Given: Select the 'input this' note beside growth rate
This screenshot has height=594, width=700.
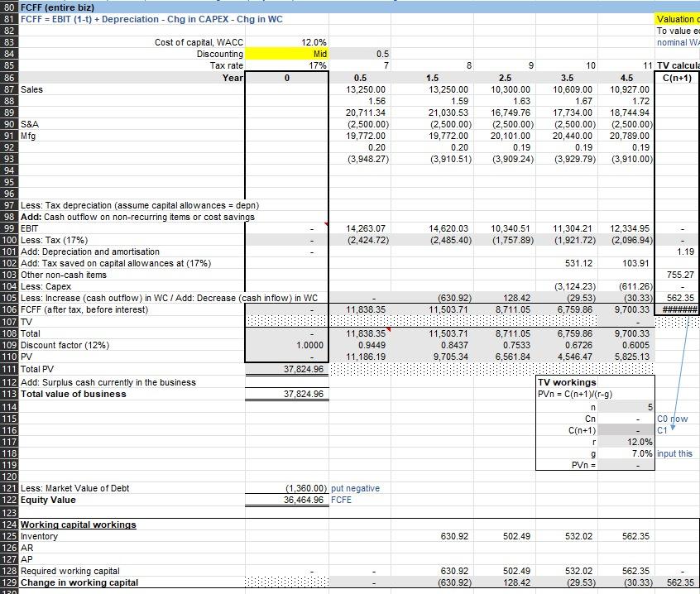Looking at the screenshot, I should pyautogui.click(x=674, y=453).
